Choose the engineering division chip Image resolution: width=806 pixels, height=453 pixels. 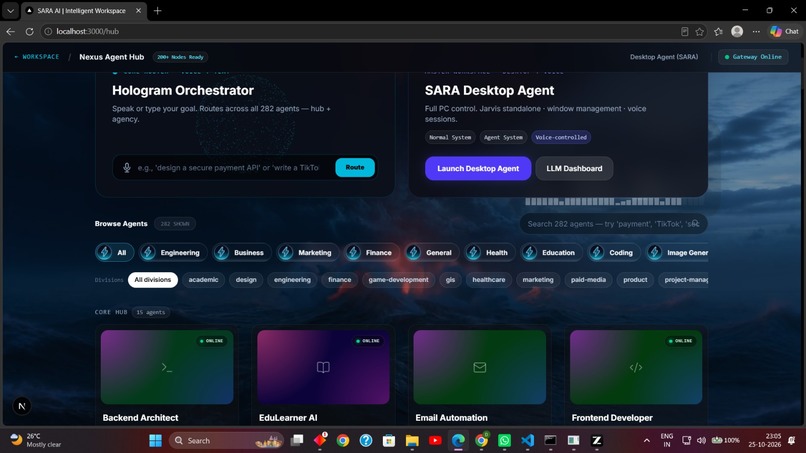[x=292, y=280]
